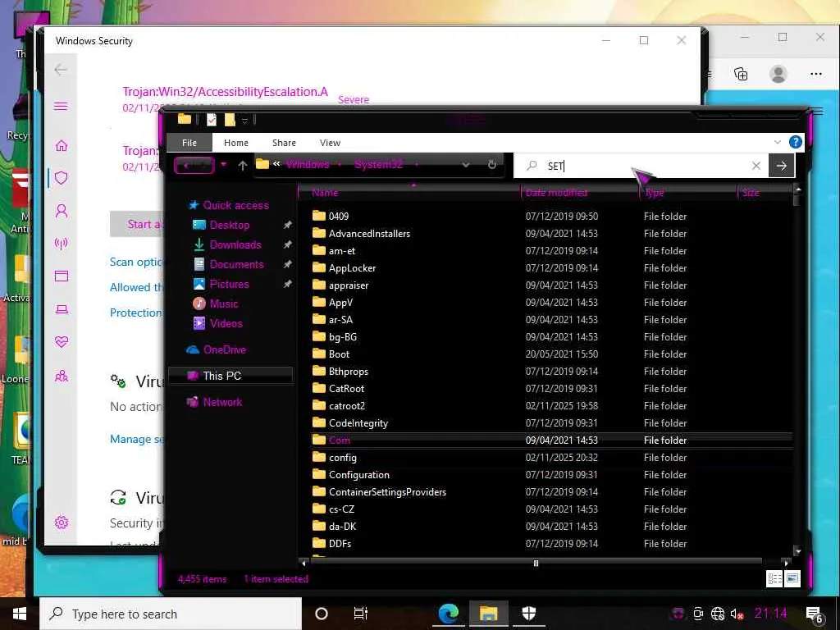This screenshot has height=630, width=840.
Task: Expand breadcrumb chevron after System32
Action: [x=416, y=164]
